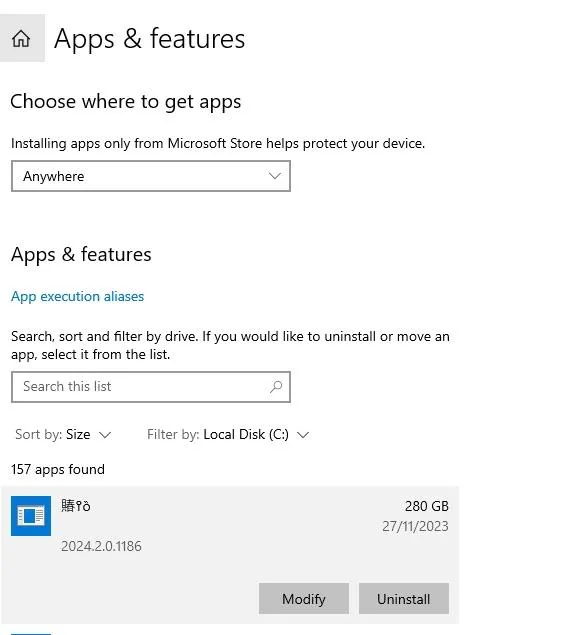Viewport: 578px width, 635px height.
Task: Click Uninstall for the 280 GB app
Action: tap(404, 599)
